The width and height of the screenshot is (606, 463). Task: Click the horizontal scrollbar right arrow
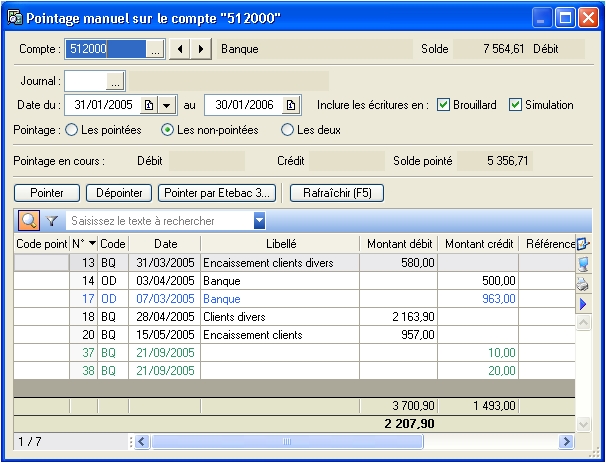click(x=566, y=441)
